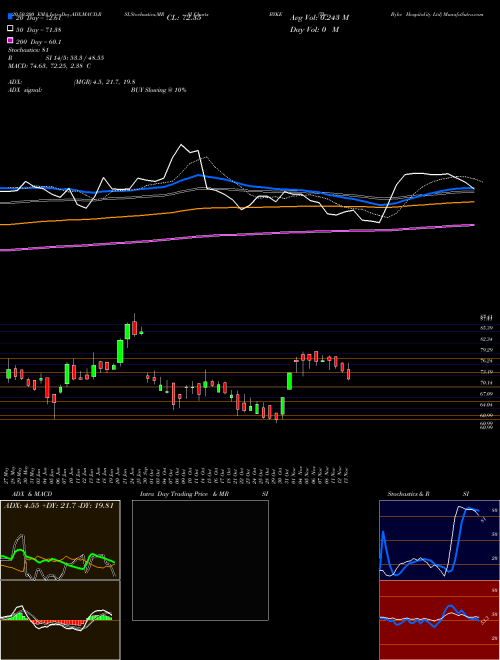500x660 pixels.
Task: Select the '50 Day - 71.38' legend text
Action: [x=38, y=29]
